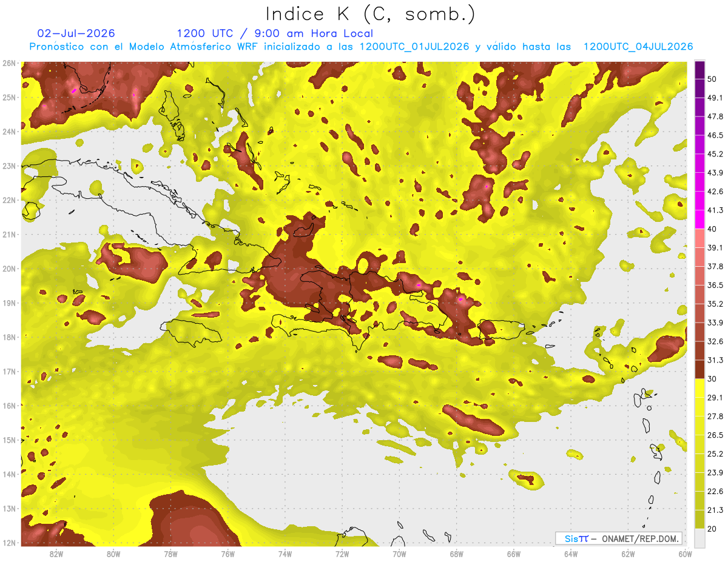The width and height of the screenshot is (728, 562).
Task: Click longitude axis label "70W"
Action: [x=399, y=554]
